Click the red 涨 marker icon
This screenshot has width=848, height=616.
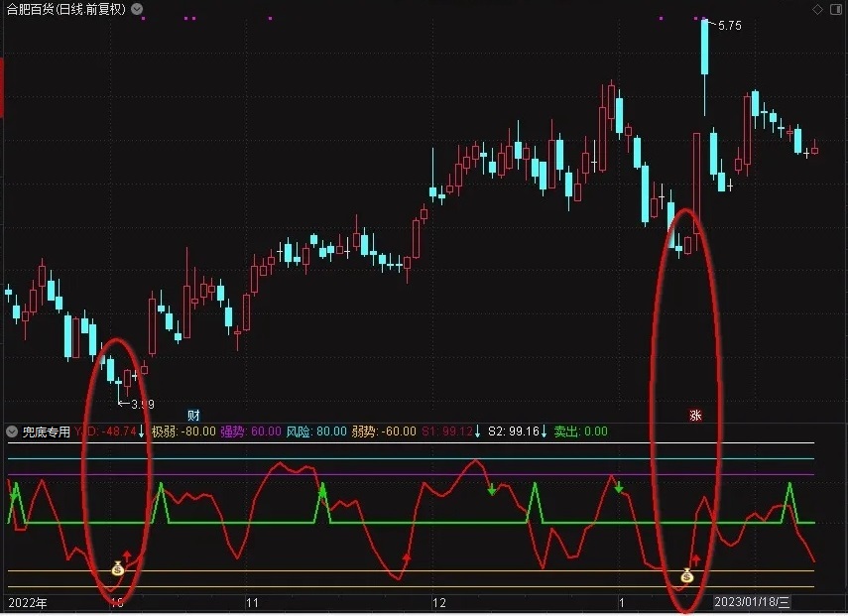click(695, 415)
